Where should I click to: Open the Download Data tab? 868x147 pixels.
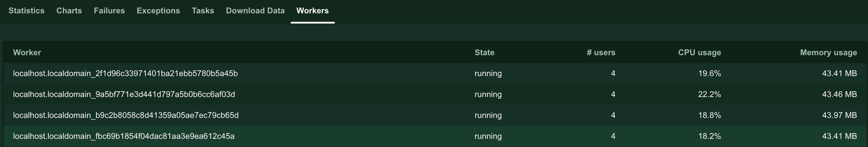(x=255, y=11)
